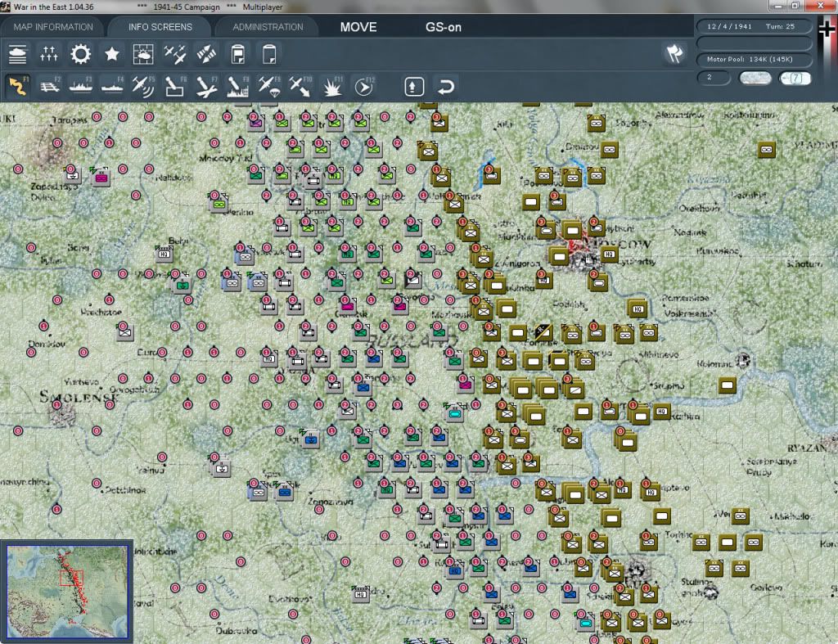This screenshot has height=644, width=838.
Task: Click the Smolensk city label on map
Action: tap(79, 397)
